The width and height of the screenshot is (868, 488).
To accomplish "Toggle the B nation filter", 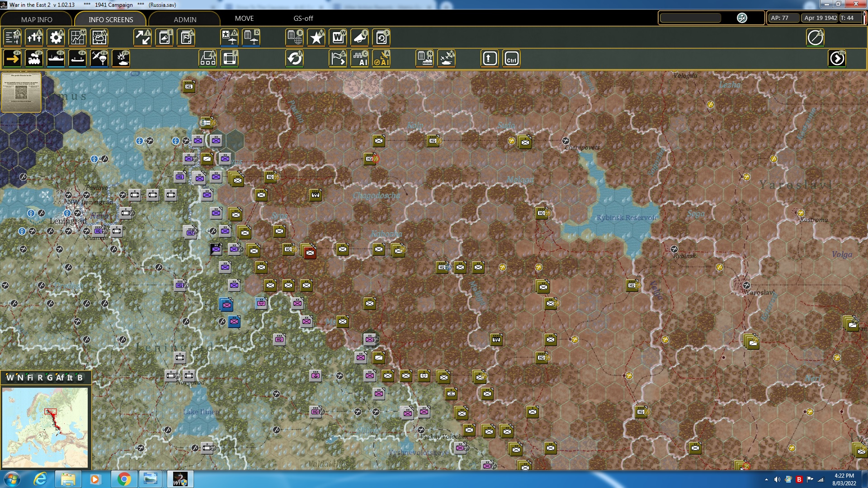I will pos(80,378).
